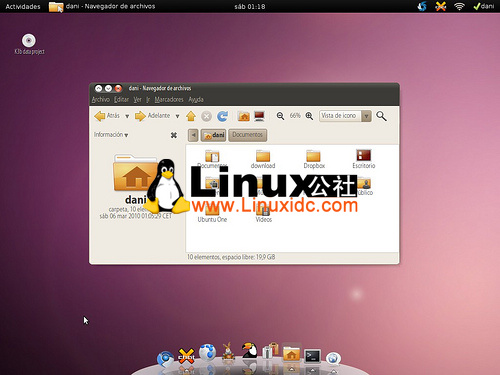Screen dimensions: 500x375
Task: Click the blue globe dock icon
Action: click(x=207, y=353)
